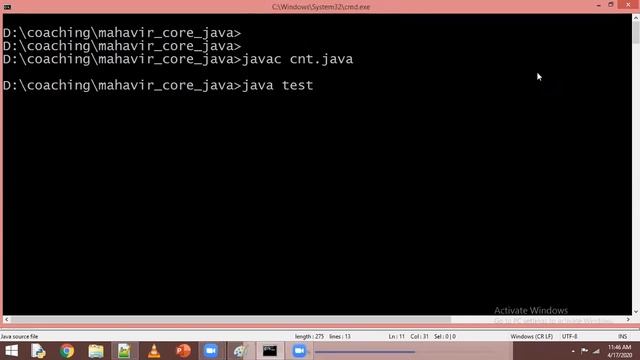Open PowerPoint from taskbar
The height and width of the screenshot is (360, 640).
(183, 351)
